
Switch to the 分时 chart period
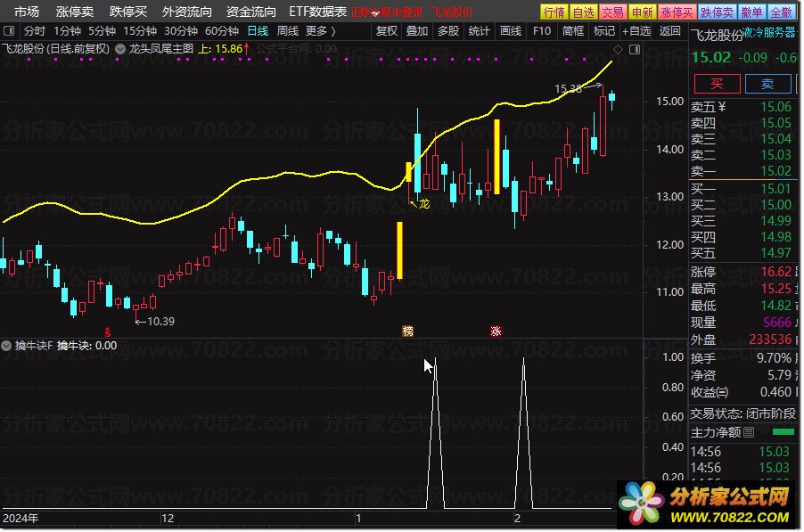pyautogui.click(x=35, y=31)
